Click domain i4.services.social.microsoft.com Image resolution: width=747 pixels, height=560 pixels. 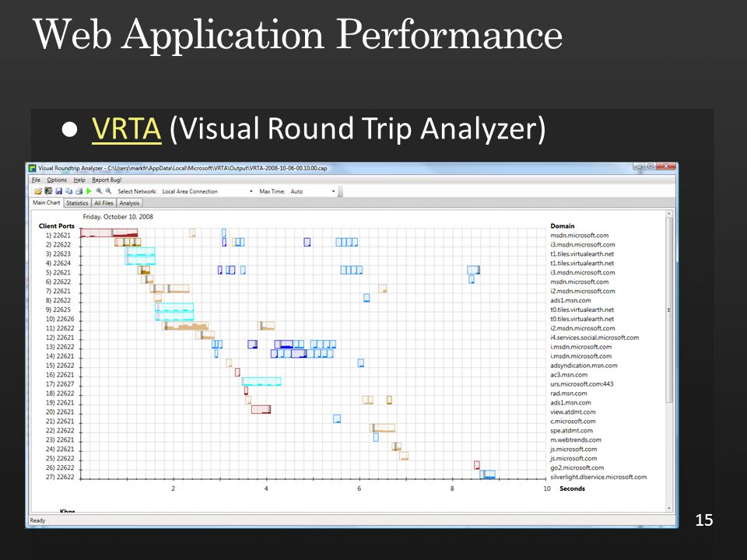pos(594,338)
